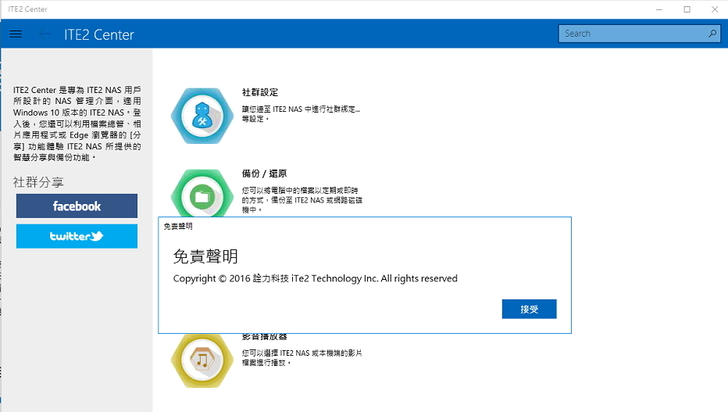This screenshot has height=412, width=728.
Task: Click the copyright text in the dialog
Action: tap(315, 278)
